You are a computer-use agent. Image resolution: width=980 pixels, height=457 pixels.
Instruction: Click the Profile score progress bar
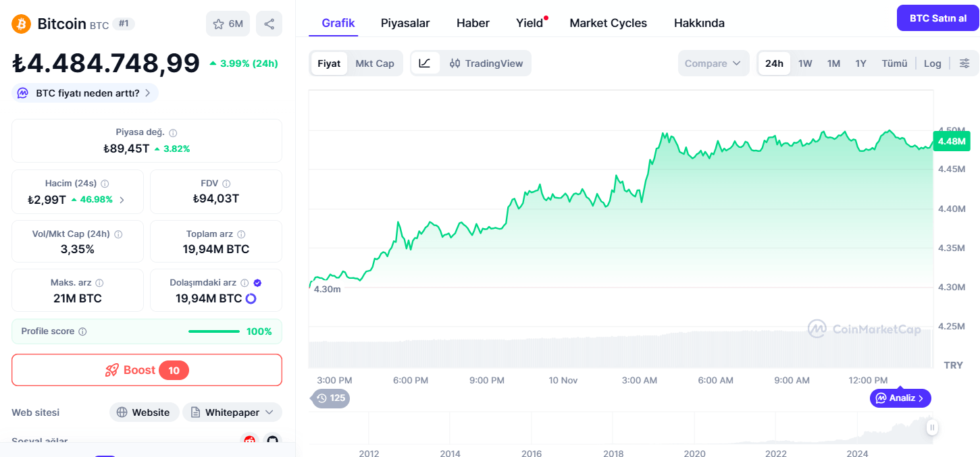coord(214,331)
